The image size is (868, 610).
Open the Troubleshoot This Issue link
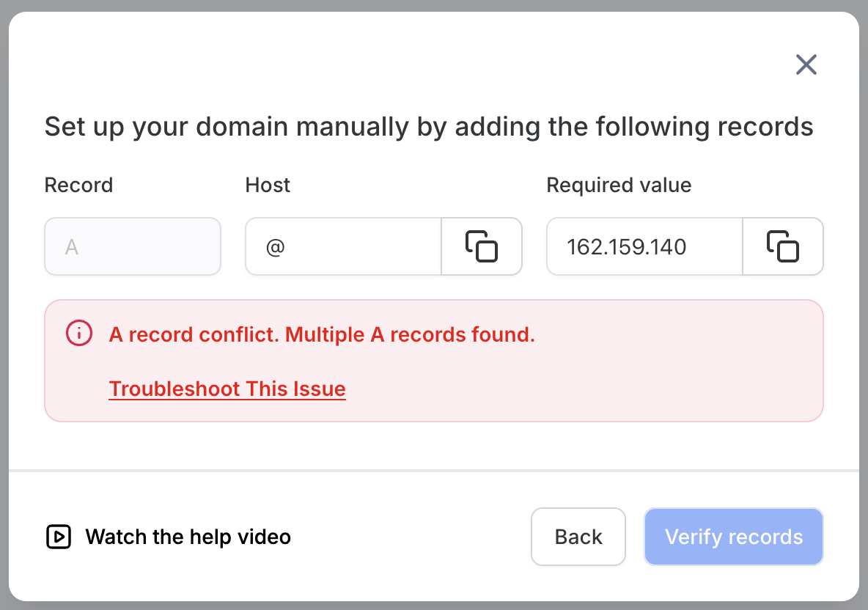click(x=227, y=389)
